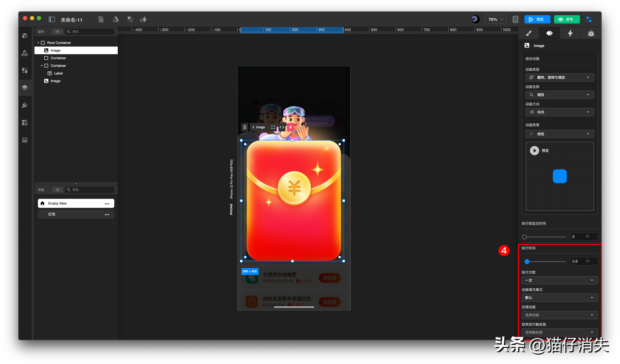Adjust the 执行时间 slider handle
This screenshot has width=620, height=364.
point(527,261)
